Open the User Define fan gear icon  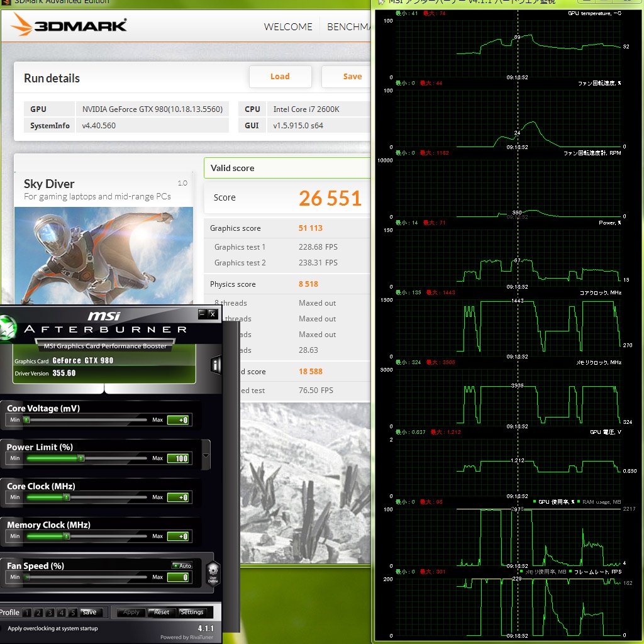click(213, 572)
